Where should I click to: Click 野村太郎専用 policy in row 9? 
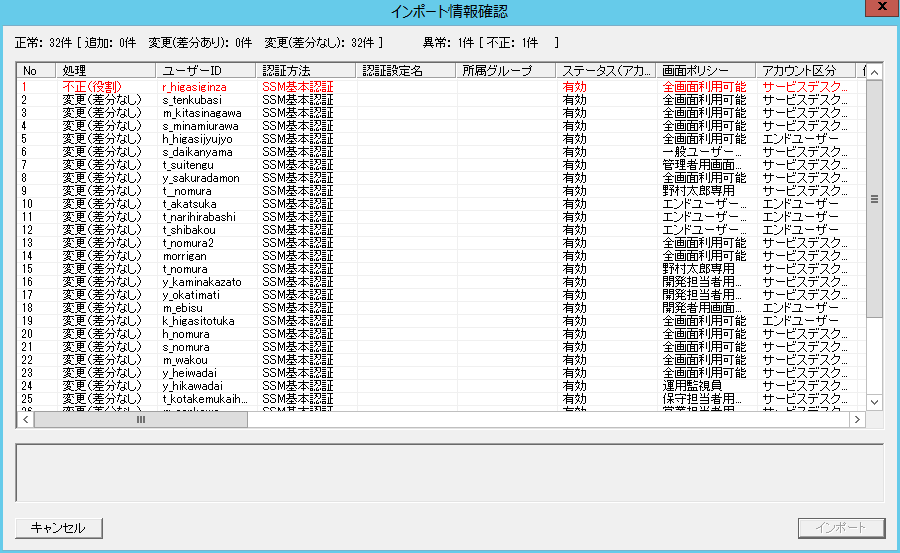coord(699,191)
